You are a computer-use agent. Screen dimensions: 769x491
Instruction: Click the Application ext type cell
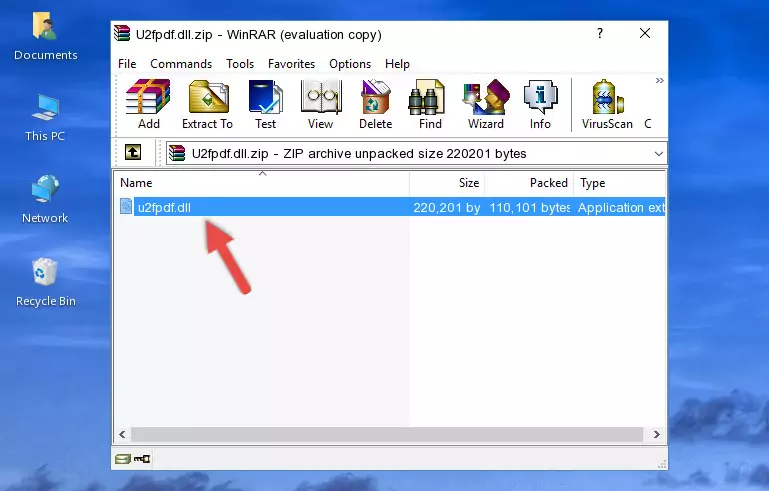click(x=621, y=207)
